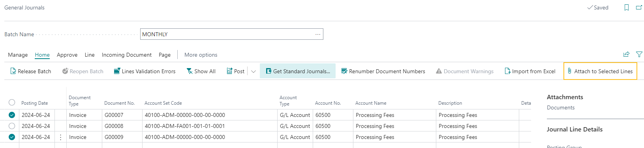The width and height of the screenshot is (644, 148).
Task: Select row with document G00008
Action: [x=12, y=126]
